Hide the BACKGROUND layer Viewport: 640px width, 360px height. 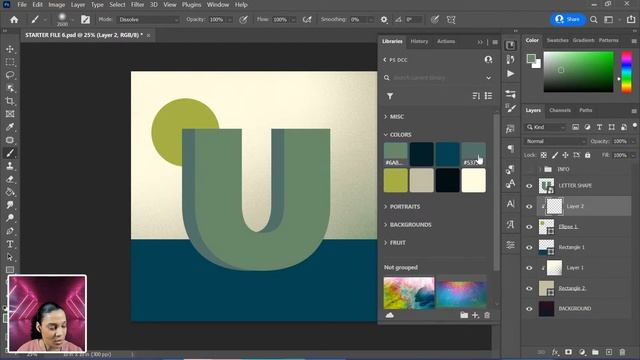click(529, 309)
